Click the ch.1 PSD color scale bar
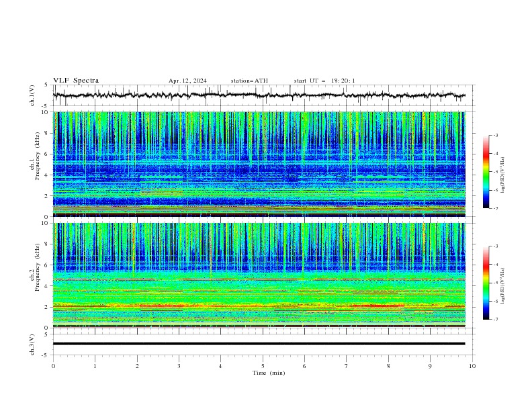The image size is (532, 411). tap(486, 172)
